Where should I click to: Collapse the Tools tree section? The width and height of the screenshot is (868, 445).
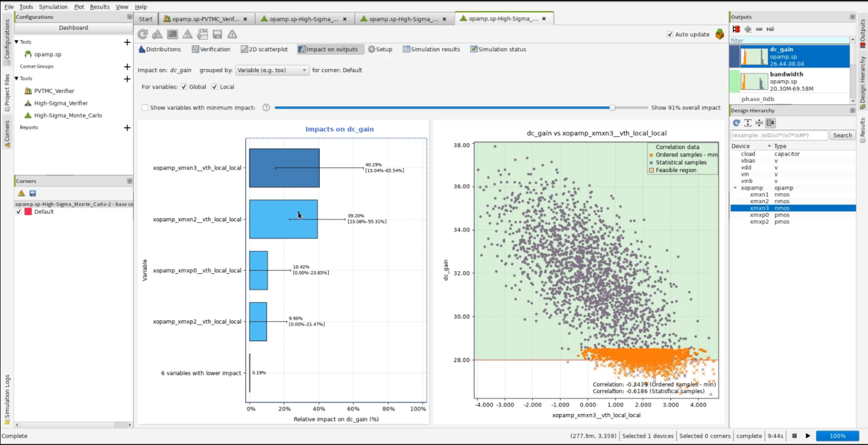(16, 78)
